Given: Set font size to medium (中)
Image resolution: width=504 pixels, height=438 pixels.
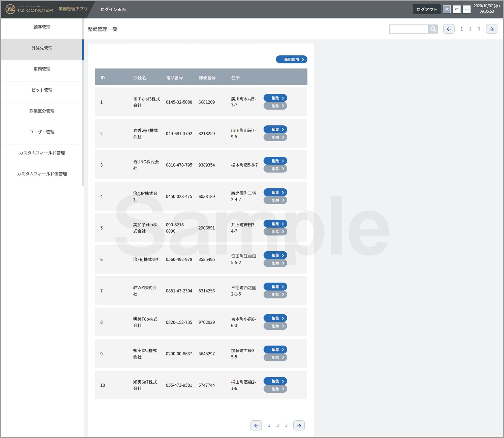Looking at the screenshot, I should pos(457,9).
